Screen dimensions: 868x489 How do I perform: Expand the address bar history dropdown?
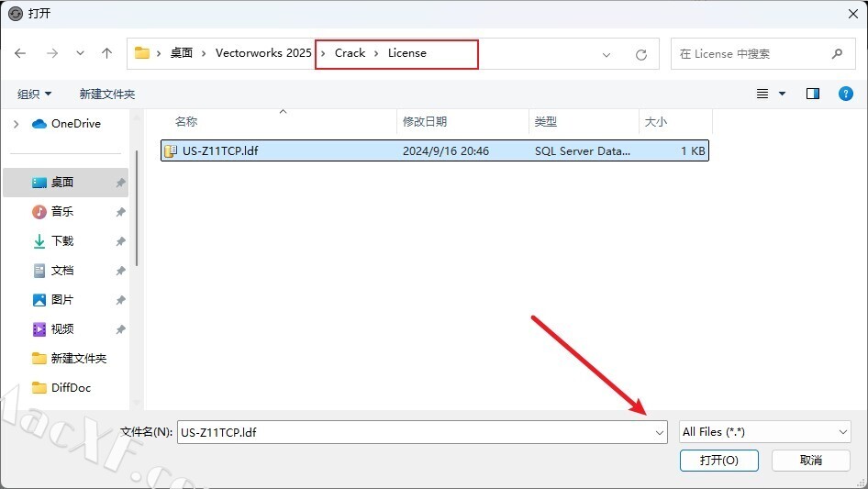[x=606, y=54]
